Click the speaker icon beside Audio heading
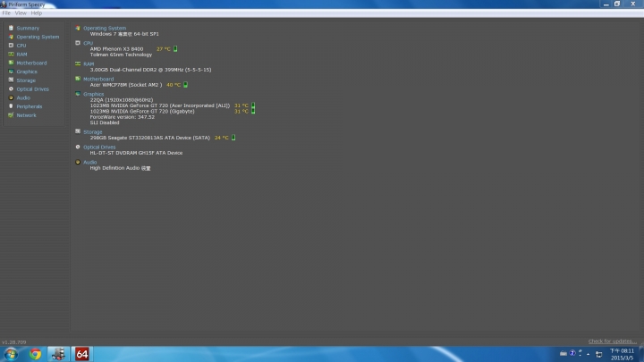644x362 pixels. click(78, 162)
